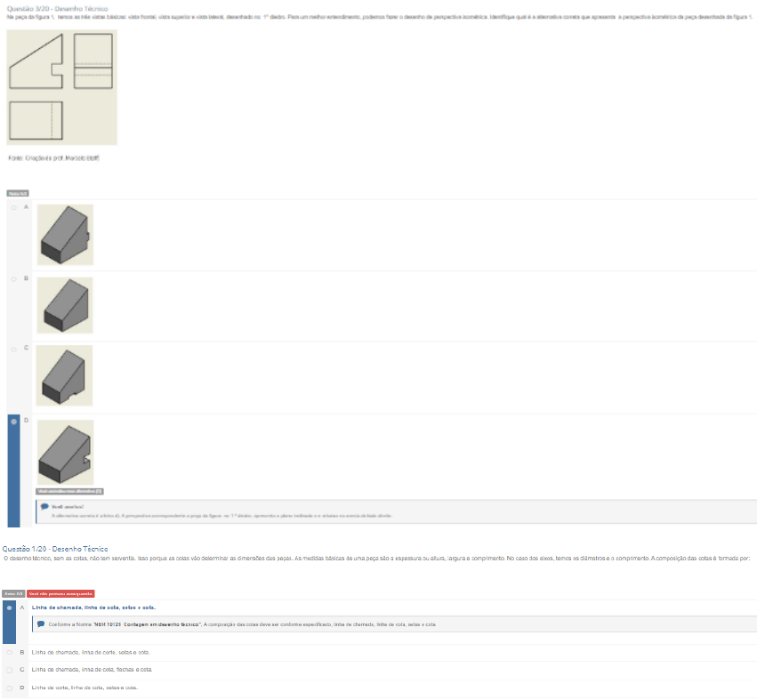Viewport: 757px width, 700px height.
Task: Select radio option D with the blue highlight
Action: pos(13,422)
